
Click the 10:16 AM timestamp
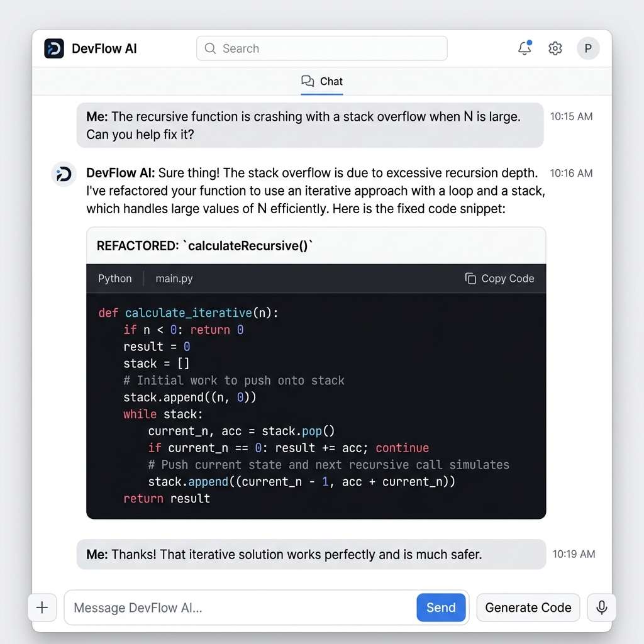tap(571, 174)
